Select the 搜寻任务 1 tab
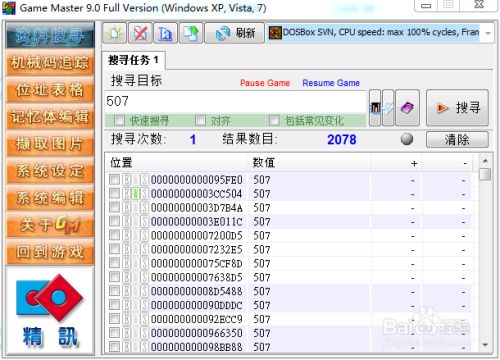This screenshot has width=500, height=360. 133,60
